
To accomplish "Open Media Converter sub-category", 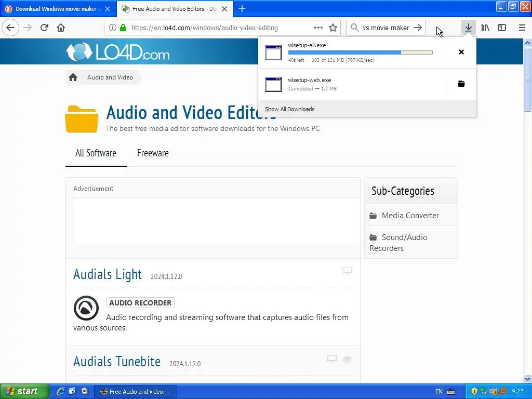I will [x=410, y=216].
